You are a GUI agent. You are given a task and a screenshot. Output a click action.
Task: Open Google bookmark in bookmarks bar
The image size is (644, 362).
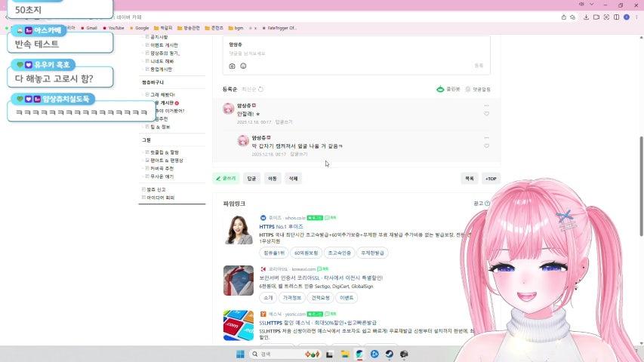pyautogui.click(x=139, y=28)
